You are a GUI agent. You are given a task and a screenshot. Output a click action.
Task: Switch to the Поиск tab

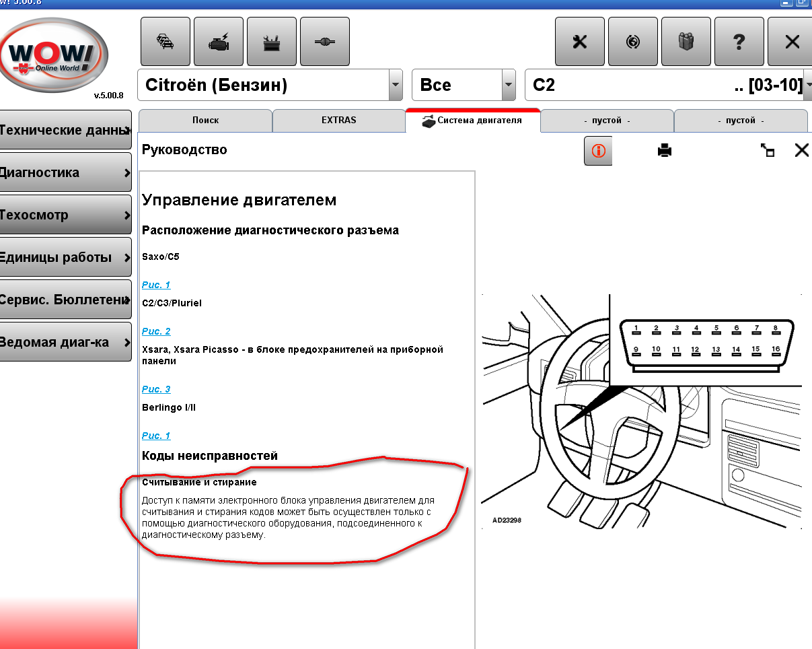[x=205, y=121]
